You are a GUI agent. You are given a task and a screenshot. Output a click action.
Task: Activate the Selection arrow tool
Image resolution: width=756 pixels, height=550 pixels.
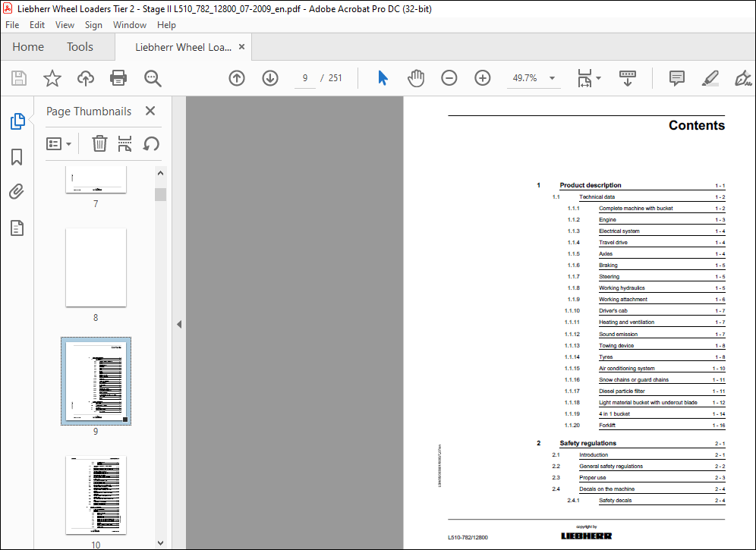pyautogui.click(x=383, y=78)
